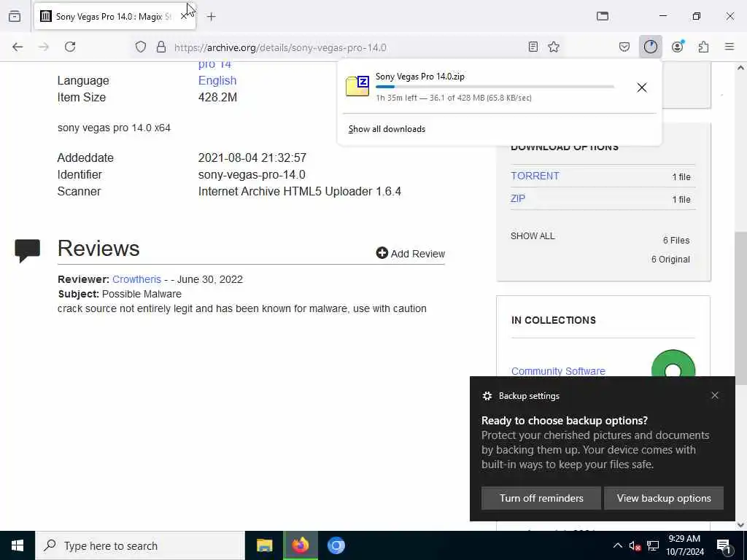The image size is (747, 560).
Task: Open network tray icon
Action: [653, 545]
